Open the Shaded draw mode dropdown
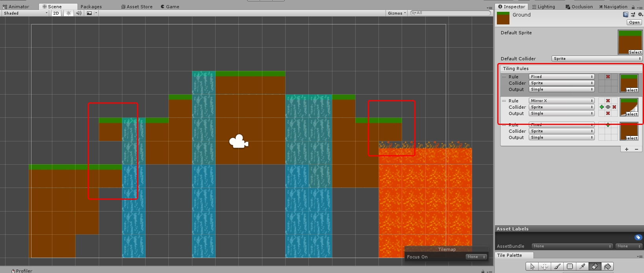This screenshot has width=644, height=273. 26,13
